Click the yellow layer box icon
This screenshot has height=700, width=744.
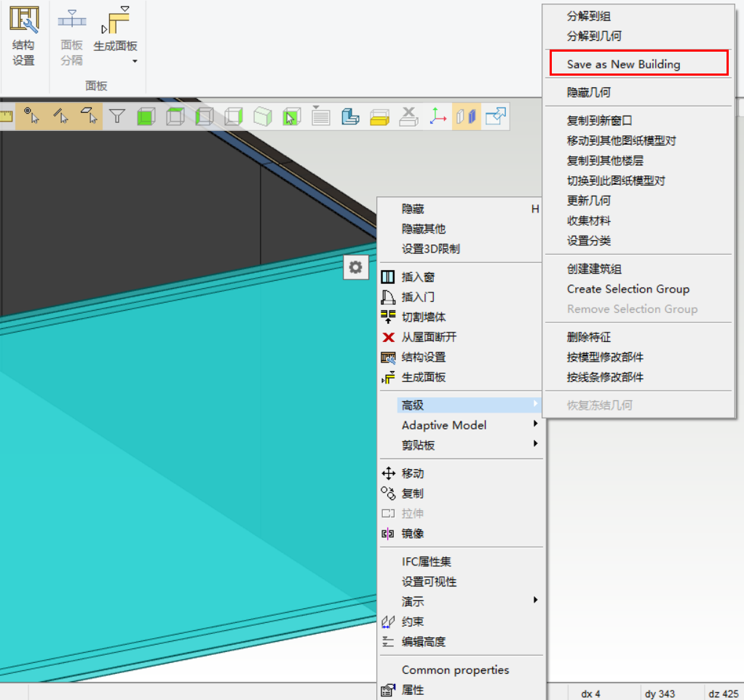point(379,117)
